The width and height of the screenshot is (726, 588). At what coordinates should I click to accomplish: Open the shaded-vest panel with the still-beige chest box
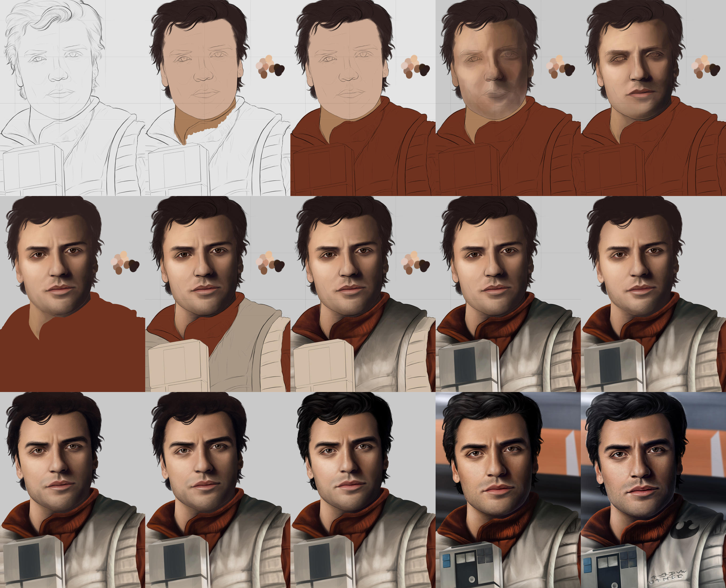(x=363, y=294)
